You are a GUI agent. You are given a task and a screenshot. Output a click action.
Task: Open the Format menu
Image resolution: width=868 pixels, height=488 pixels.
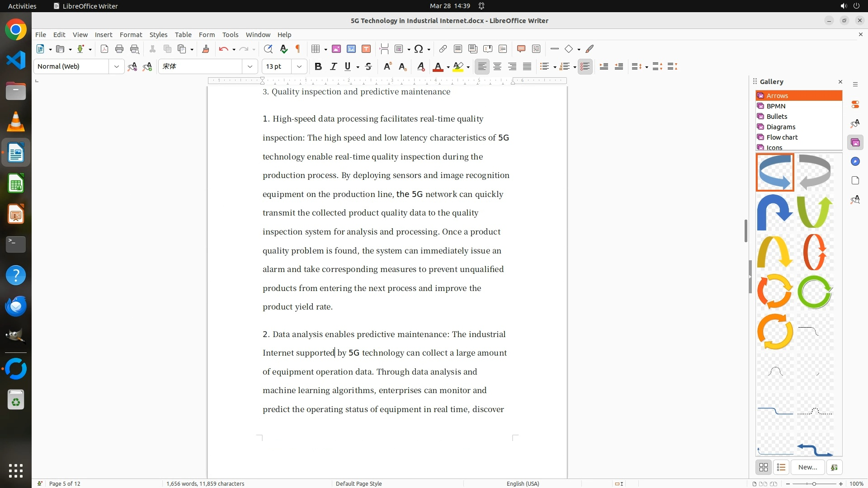point(131,34)
